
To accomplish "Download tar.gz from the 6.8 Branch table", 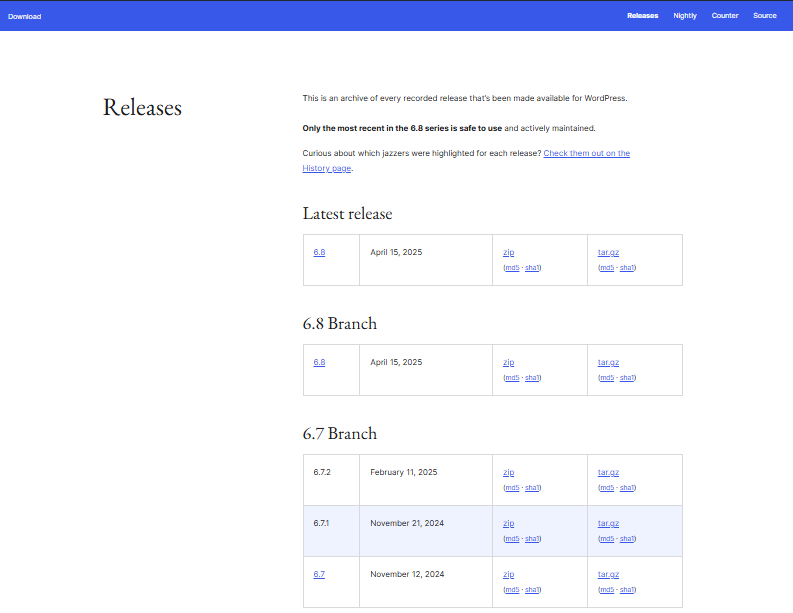I will point(608,362).
